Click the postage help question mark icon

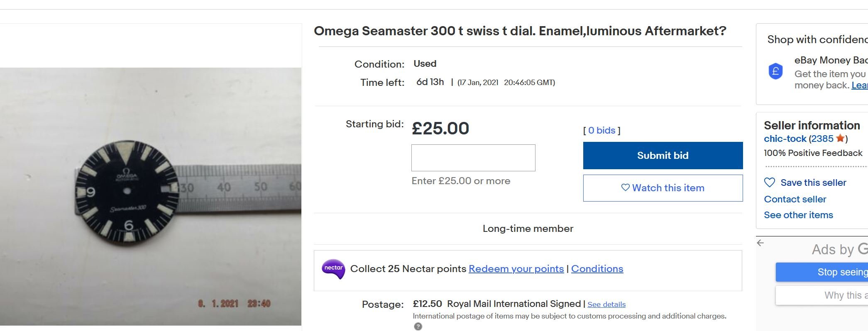click(x=418, y=326)
